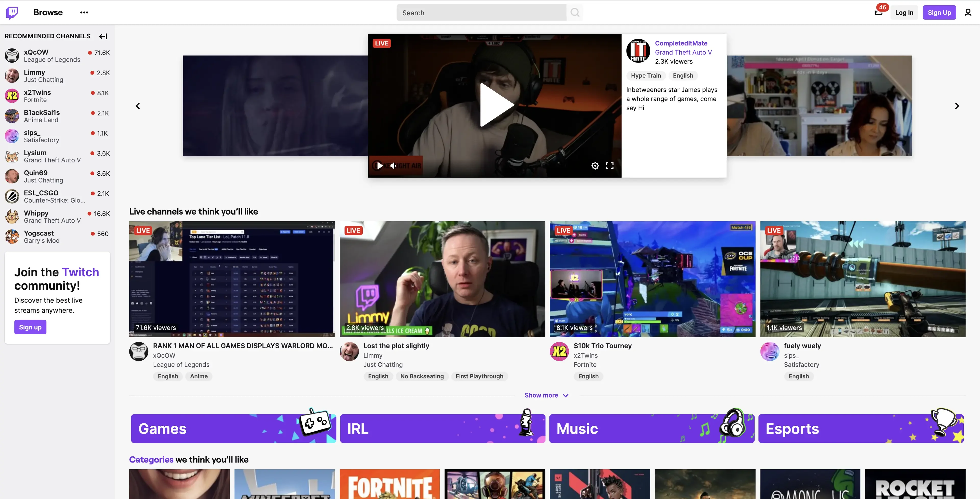Open the user profile icon menu

pyautogui.click(x=967, y=13)
